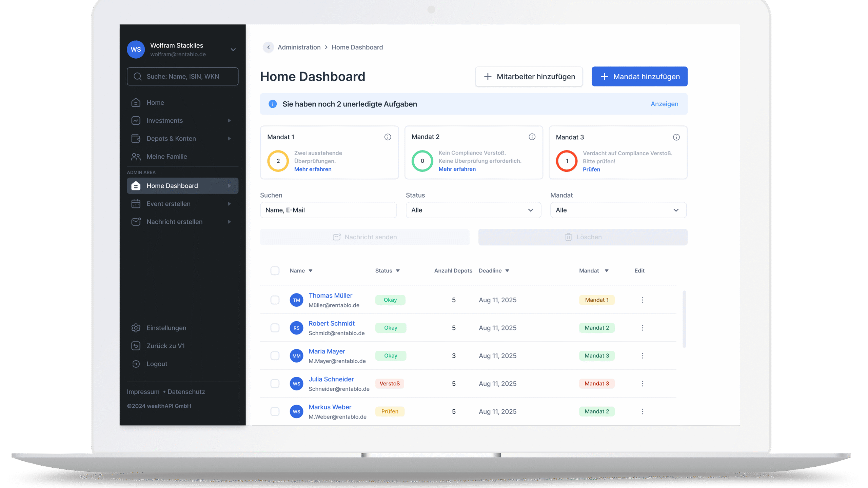Image resolution: width=868 pixels, height=488 pixels.
Task: Click the WS profile avatar
Action: (136, 49)
